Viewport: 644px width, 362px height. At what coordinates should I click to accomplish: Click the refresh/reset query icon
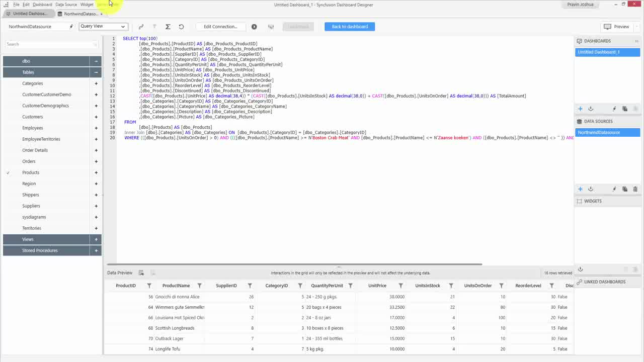181,27
